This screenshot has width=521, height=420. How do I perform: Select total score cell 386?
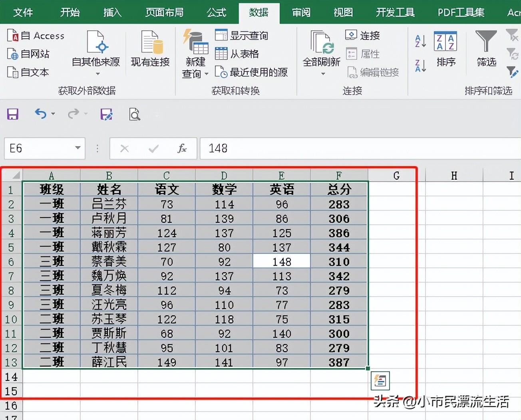tap(339, 233)
